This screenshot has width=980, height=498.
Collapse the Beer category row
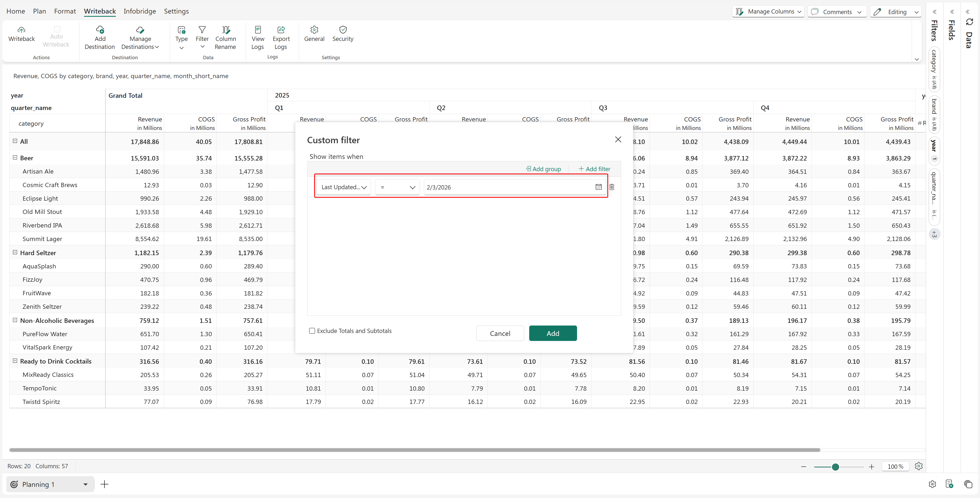pyautogui.click(x=15, y=158)
